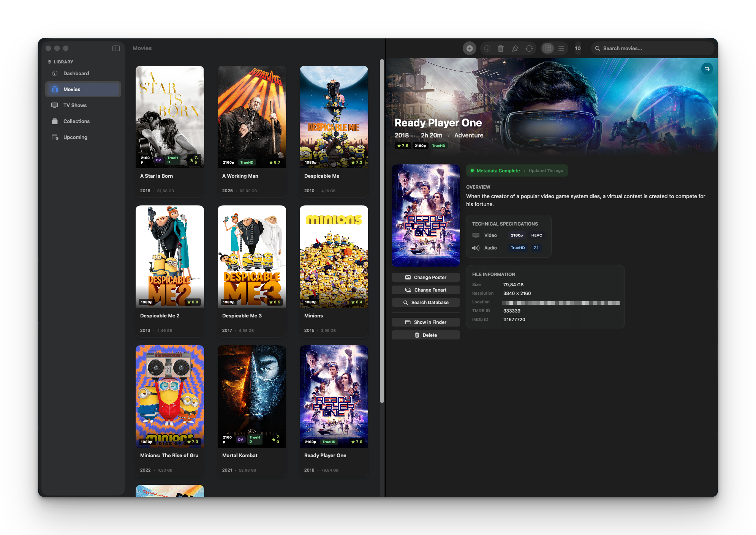This screenshot has height=535, width=756.
Task: Refresh the library with the sync icon
Action: coord(529,48)
